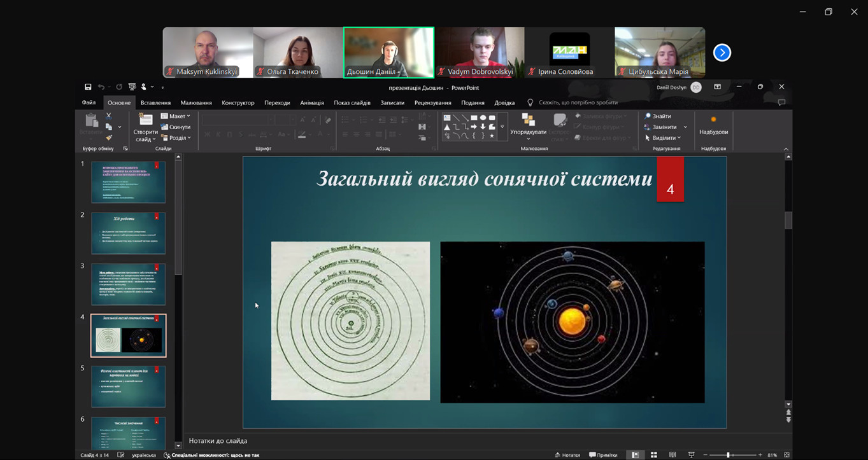Click Знайти to find text
Image resolution: width=868 pixels, height=460 pixels.
[x=658, y=116]
